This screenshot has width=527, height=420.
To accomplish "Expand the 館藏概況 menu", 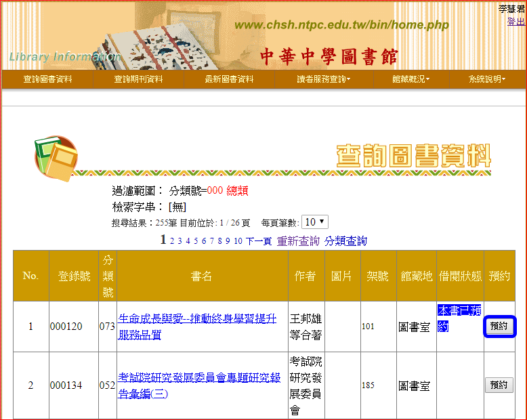I will pos(411,79).
